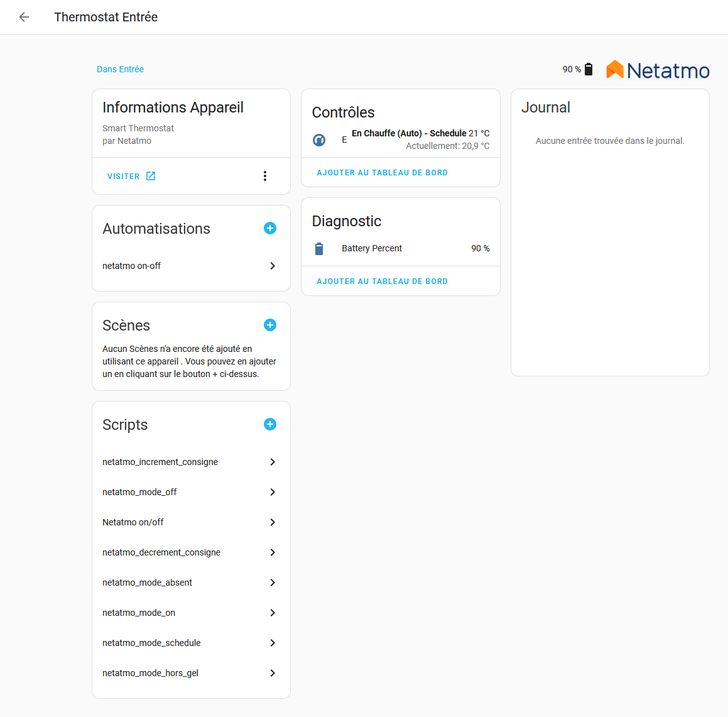Add a new script with plus icon
The image size is (728, 717).
pyautogui.click(x=269, y=424)
